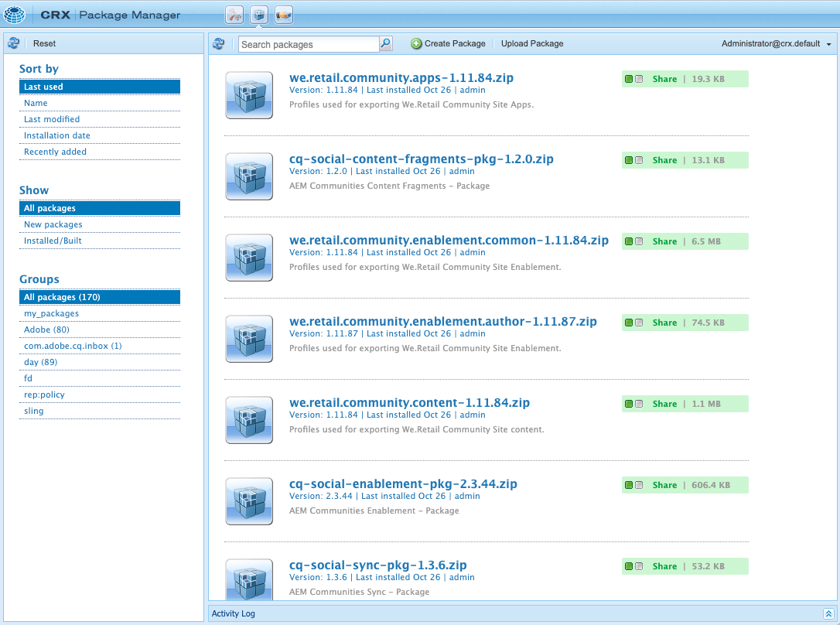The image size is (840, 625).
Task: Click the gray status square on cq-social-content-fragments-pkg
Action: coord(639,160)
